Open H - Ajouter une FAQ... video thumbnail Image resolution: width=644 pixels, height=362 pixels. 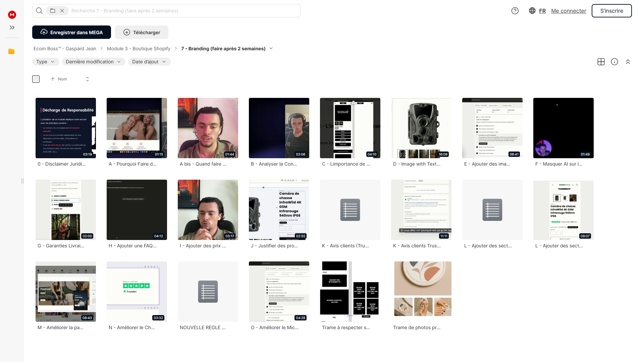coord(137,210)
